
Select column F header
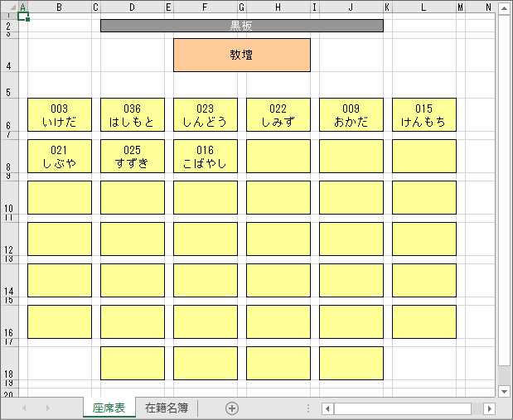(206, 7)
